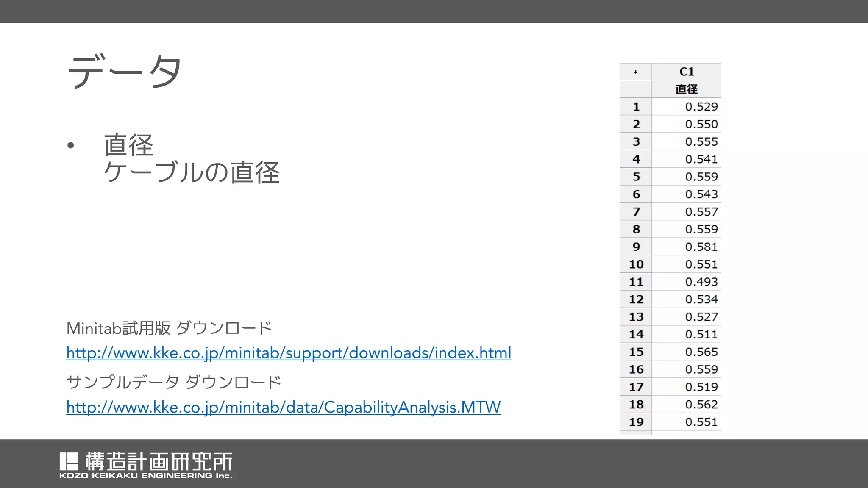Select the value 0.493 in row 11
Image resolution: width=868 pixels, height=488 pixels.
686,282
